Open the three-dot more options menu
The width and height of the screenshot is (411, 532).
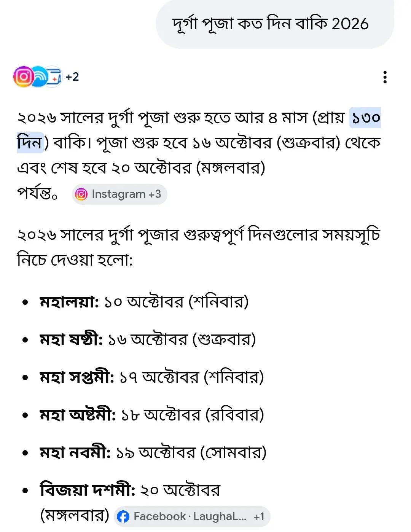(x=385, y=77)
